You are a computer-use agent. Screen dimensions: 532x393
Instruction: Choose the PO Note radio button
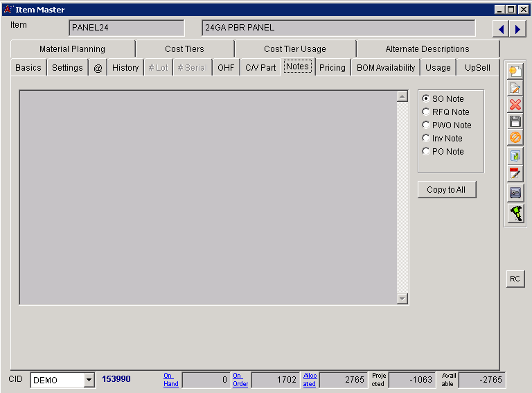click(x=426, y=152)
